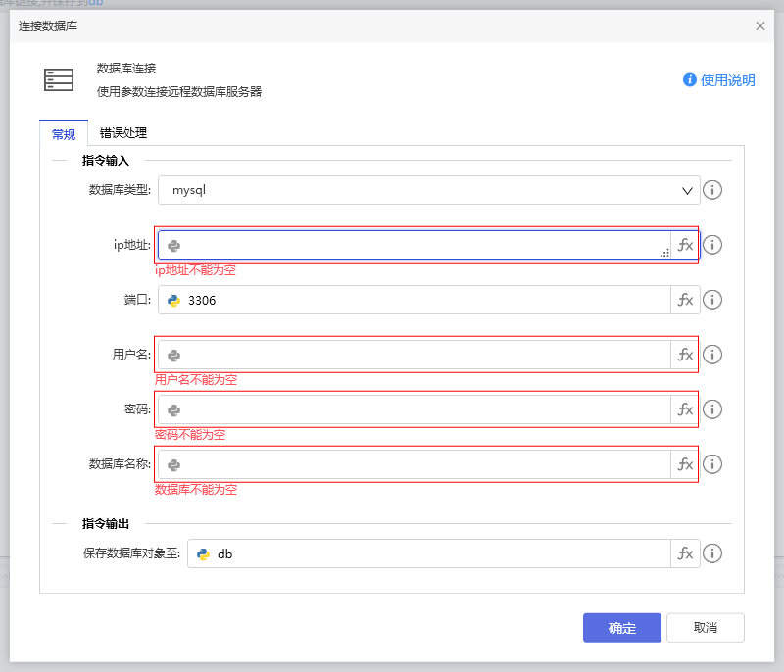
Task: Click the fx button for ip地址 field
Action: pyautogui.click(x=685, y=245)
